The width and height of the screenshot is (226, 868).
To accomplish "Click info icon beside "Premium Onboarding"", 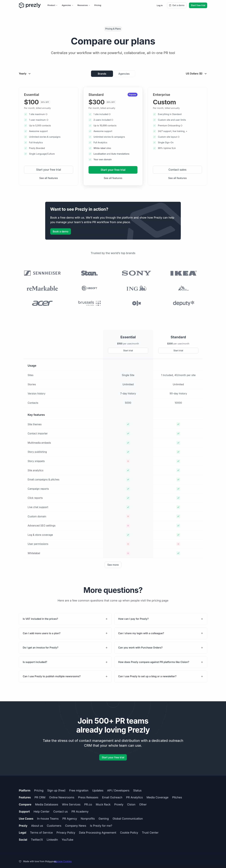I will point(182,126).
